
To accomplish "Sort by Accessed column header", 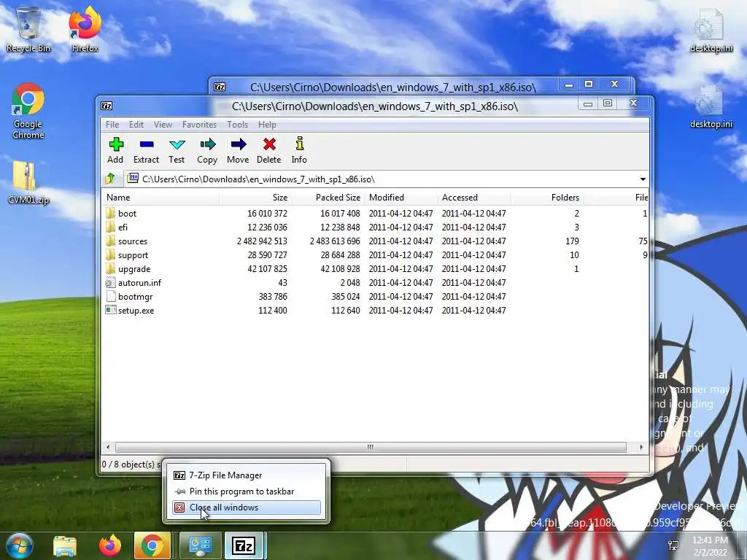I will tap(474, 197).
